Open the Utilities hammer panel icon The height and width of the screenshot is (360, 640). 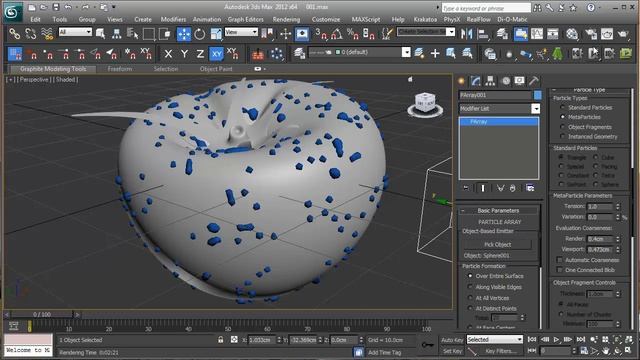[534, 81]
